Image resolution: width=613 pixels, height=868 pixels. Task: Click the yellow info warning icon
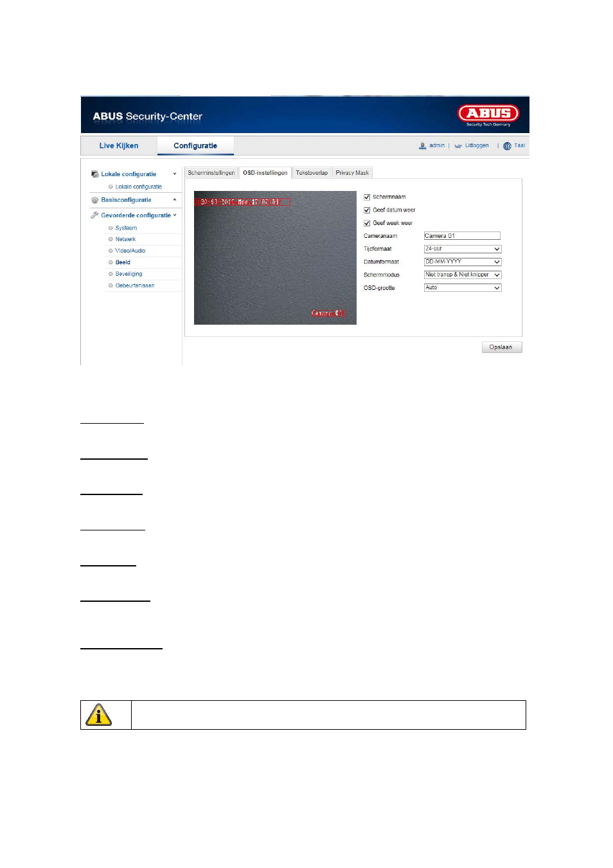(99, 715)
